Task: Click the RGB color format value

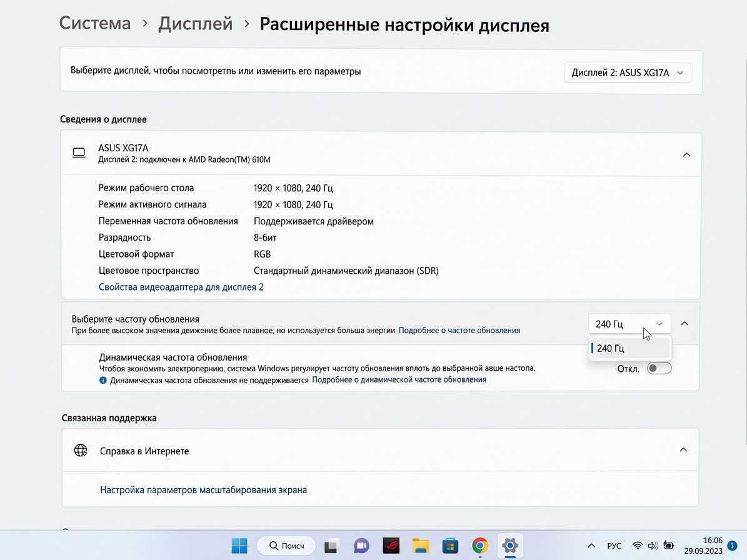Action: (x=262, y=254)
